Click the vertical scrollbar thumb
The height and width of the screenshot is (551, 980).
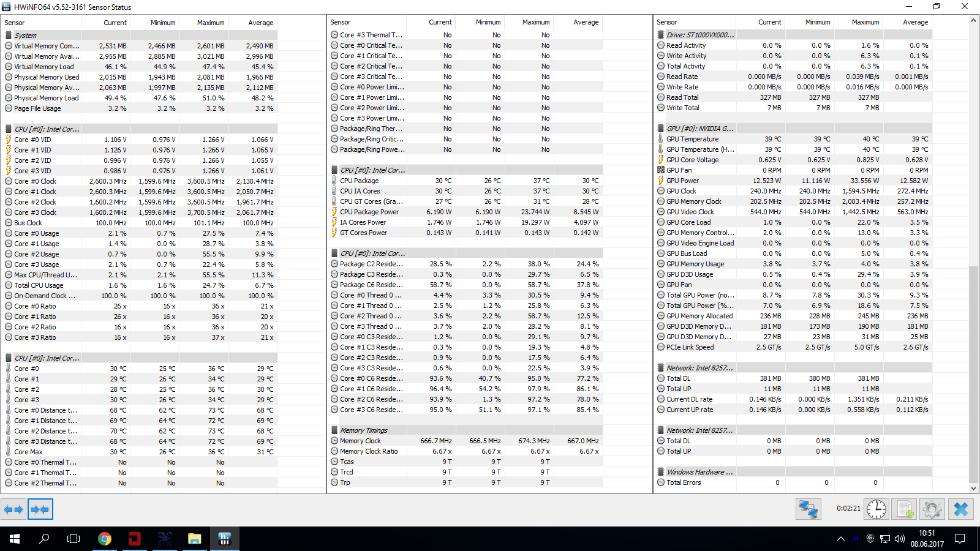click(974, 375)
